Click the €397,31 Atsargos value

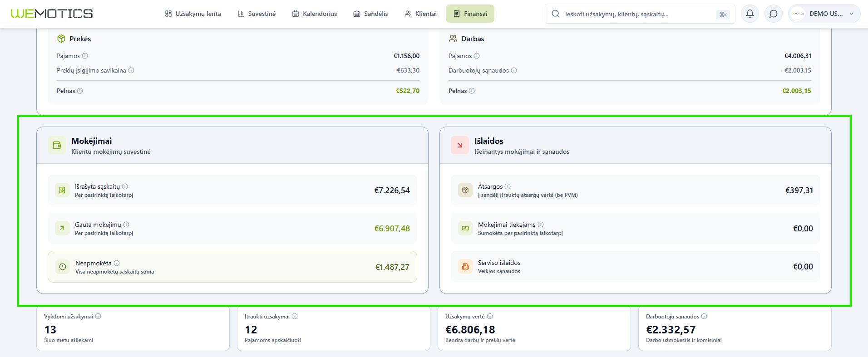point(799,191)
